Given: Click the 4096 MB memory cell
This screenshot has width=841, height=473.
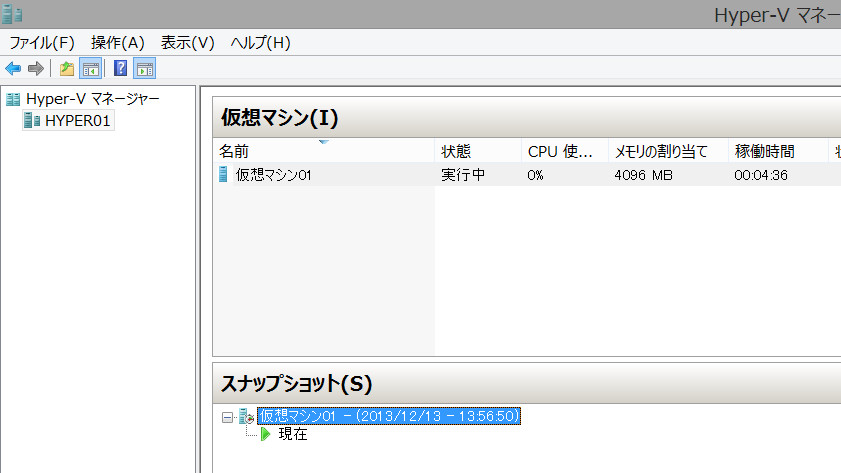Looking at the screenshot, I should pyautogui.click(x=643, y=175).
